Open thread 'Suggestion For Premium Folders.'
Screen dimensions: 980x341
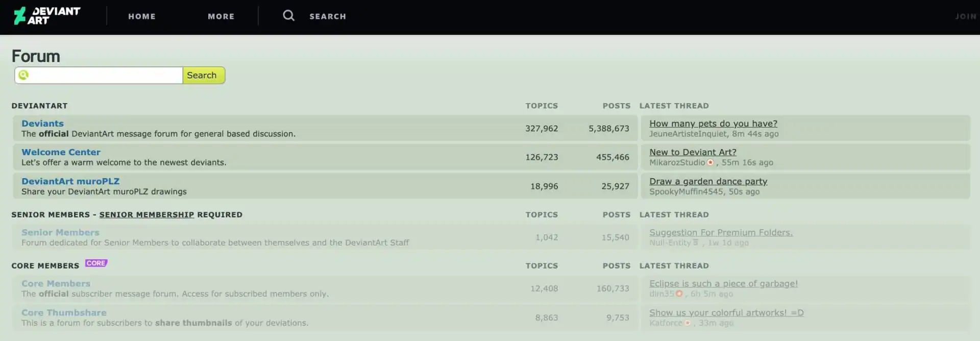[721, 232]
